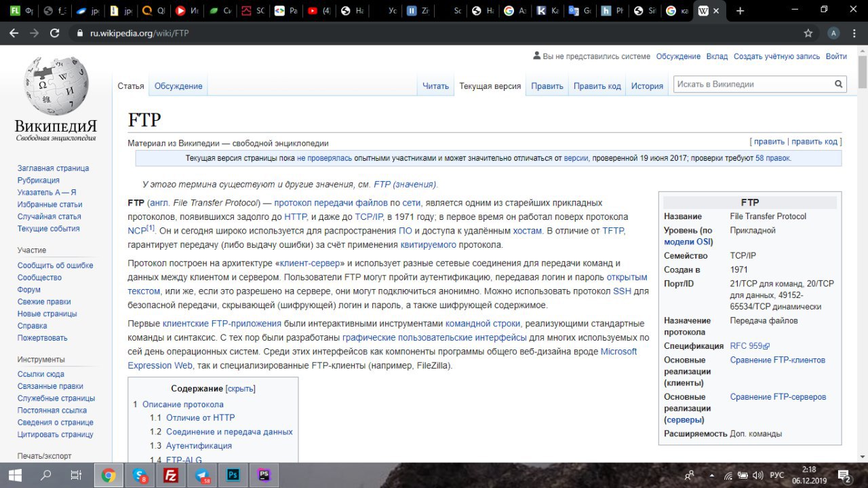Viewport: 868px width, 488px height.
Task: Hide the contents via скрыть toggle
Action: tap(241, 389)
